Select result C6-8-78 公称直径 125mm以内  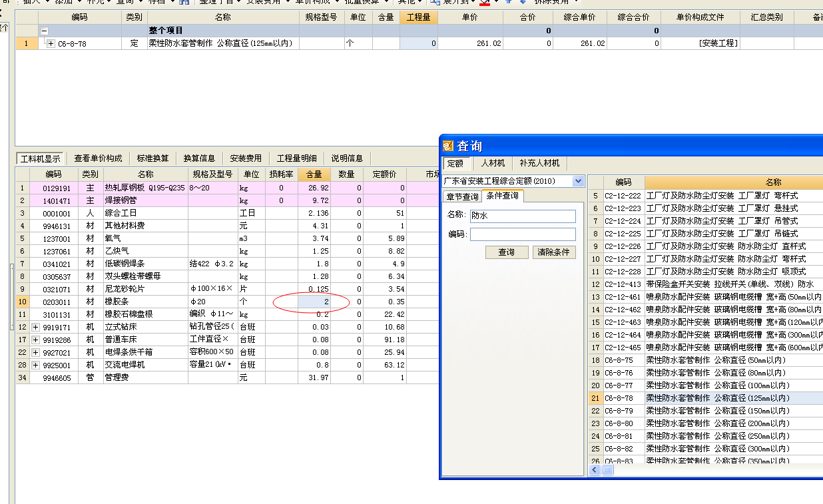[x=706, y=398]
